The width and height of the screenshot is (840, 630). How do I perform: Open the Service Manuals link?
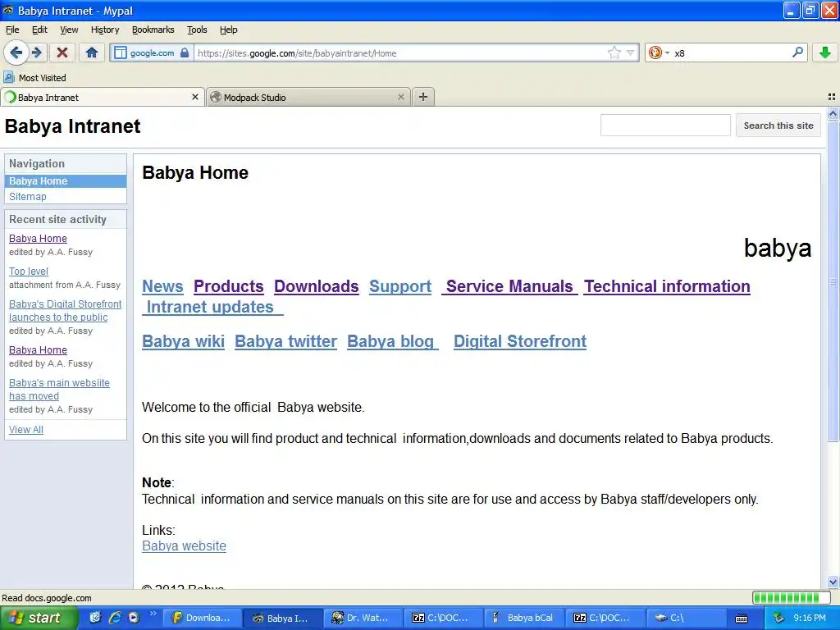pos(509,286)
